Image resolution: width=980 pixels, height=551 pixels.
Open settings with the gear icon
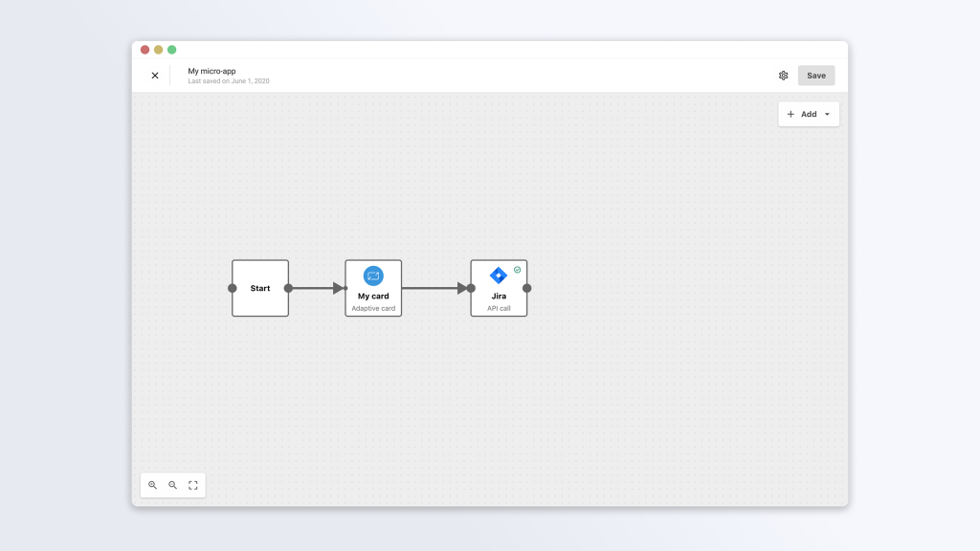(x=783, y=76)
